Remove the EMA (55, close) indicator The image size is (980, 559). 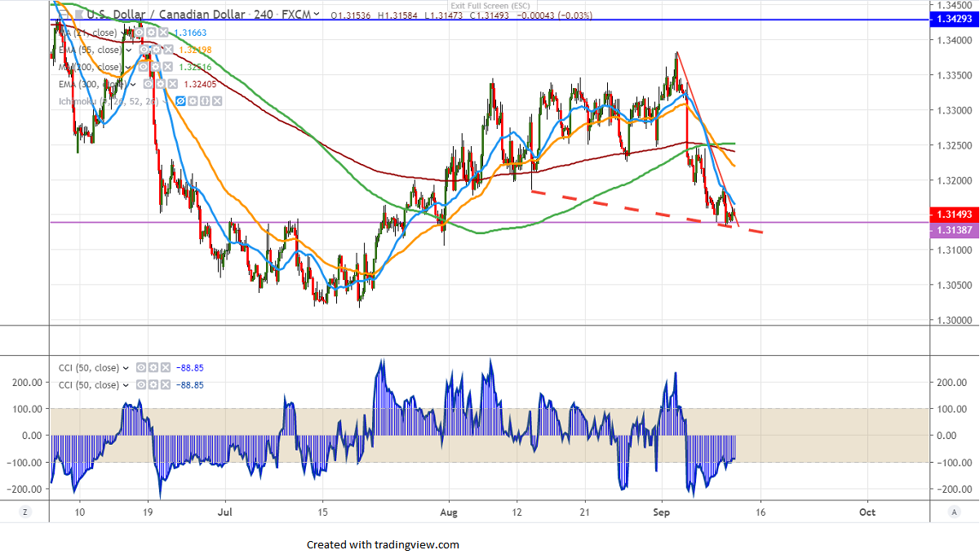[x=168, y=50]
